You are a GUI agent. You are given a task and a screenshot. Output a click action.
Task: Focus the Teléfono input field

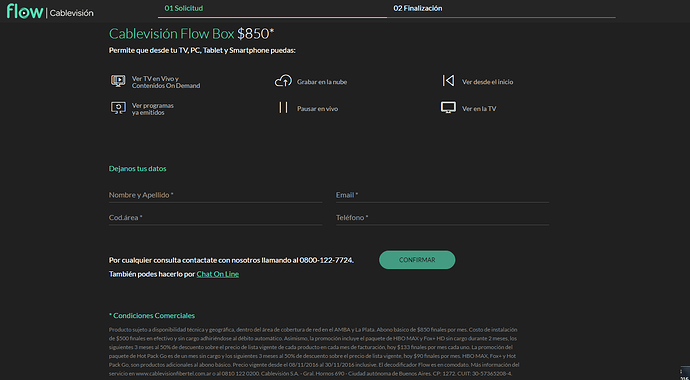(x=442, y=218)
